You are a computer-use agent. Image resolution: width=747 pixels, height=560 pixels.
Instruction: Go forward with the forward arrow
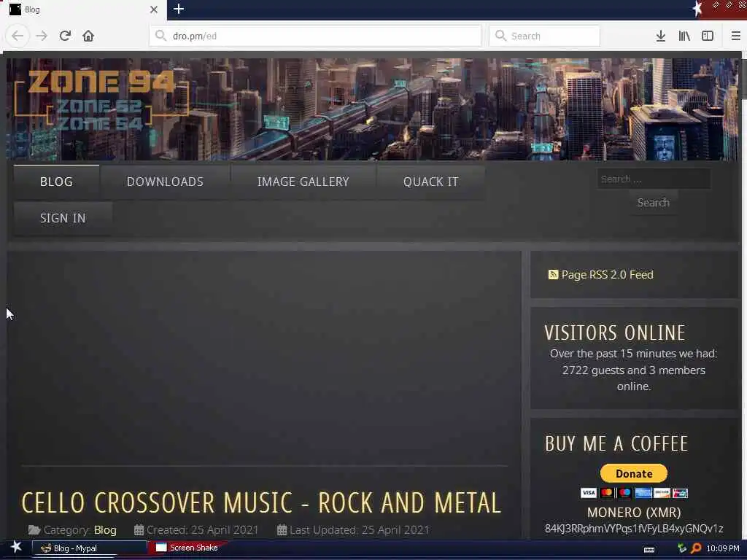click(x=42, y=36)
